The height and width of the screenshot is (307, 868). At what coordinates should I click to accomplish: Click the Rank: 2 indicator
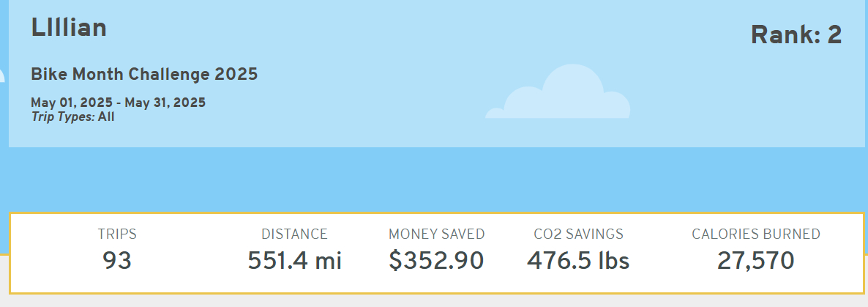tap(796, 34)
